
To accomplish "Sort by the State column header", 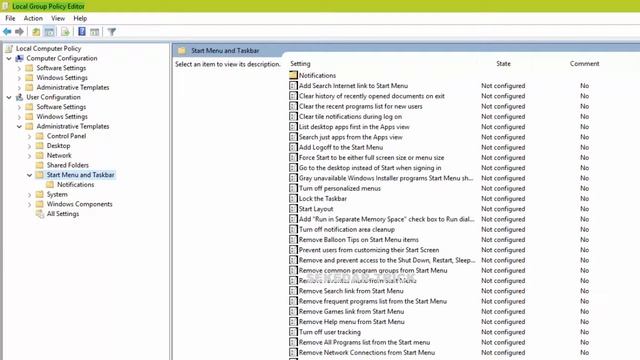I will pyautogui.click(x=503, y=64).
